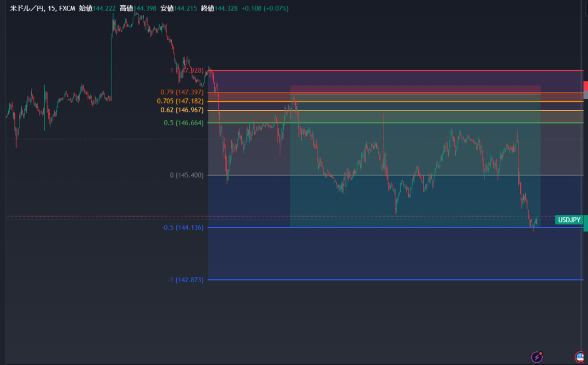Select the 0.5 (146.664) Fibonacci level label
The image size is (588, 365).
click(x=184, y=122)
